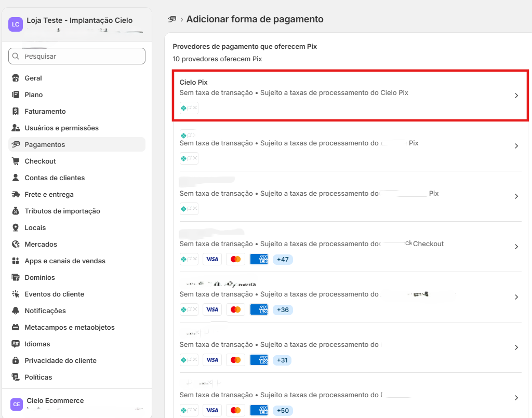The image size is (532, 418).
Task: Open the Cielo Pix provider chevron
Action: point(516,96)
